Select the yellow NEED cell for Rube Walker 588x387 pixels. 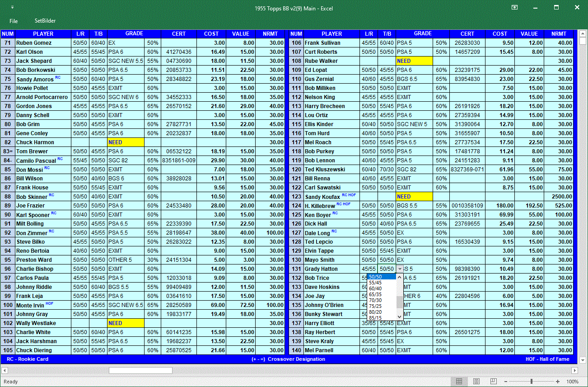pos(414,61)
